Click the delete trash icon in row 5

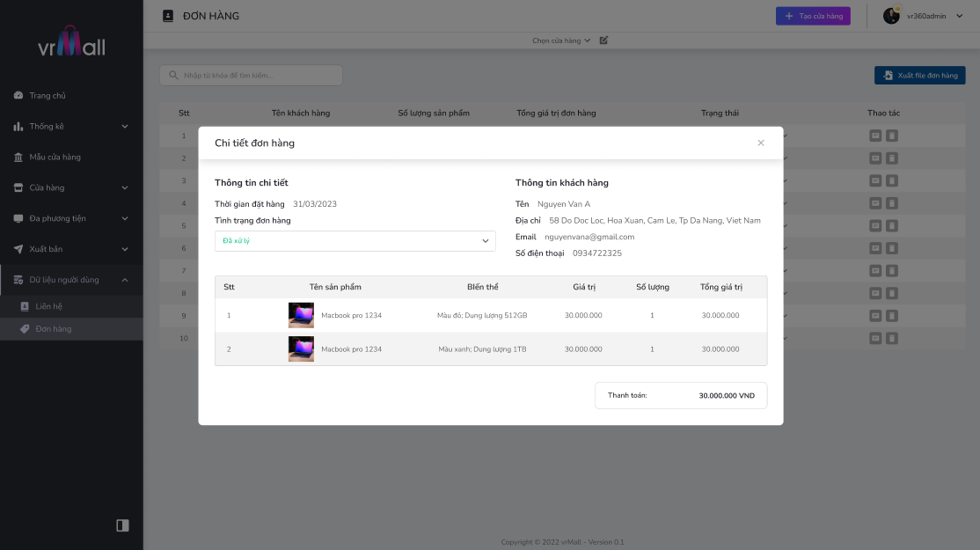coord(892,225)
